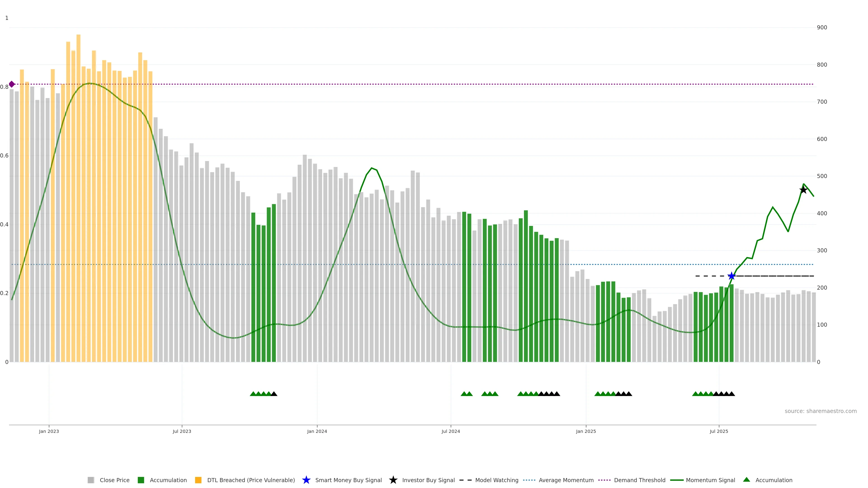The height and width of the screenshot is (488, 868).
Task: Click the black star icon in the legend
Action: [393, 480]
